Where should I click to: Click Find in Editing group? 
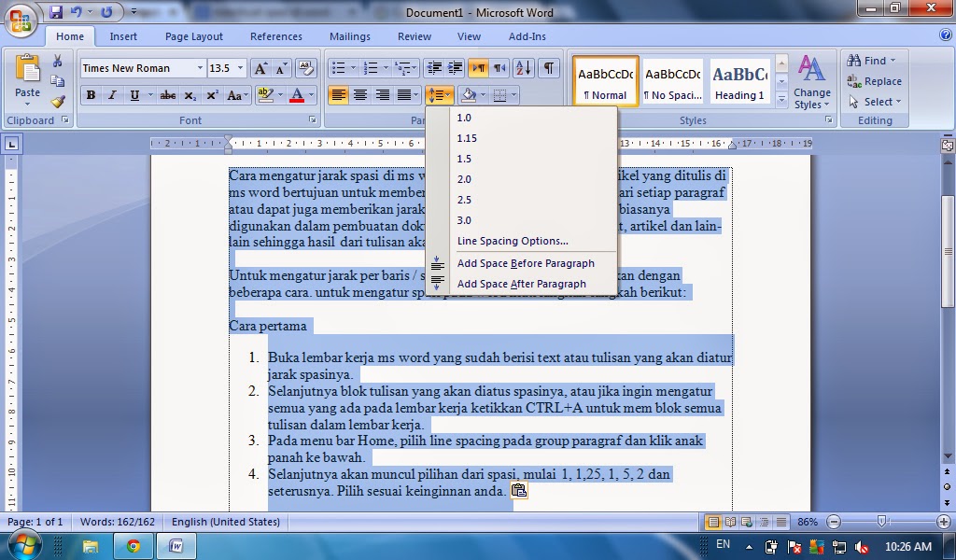(872, 61)
